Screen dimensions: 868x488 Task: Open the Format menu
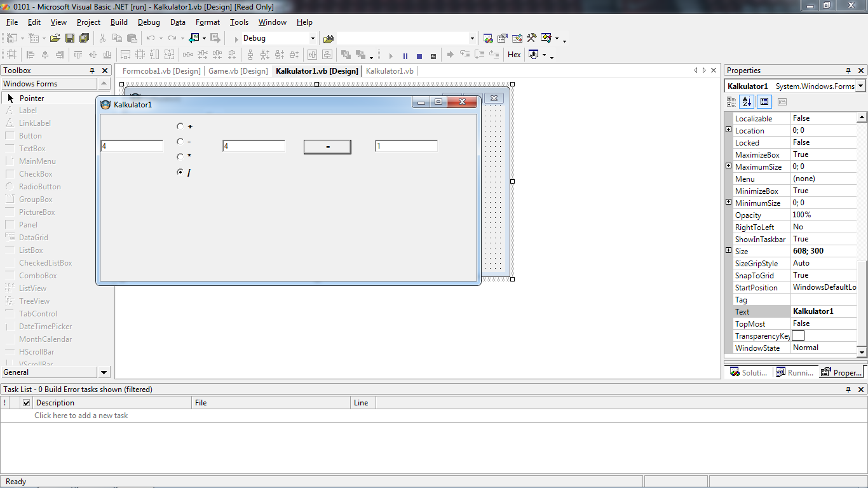point(208,22)
